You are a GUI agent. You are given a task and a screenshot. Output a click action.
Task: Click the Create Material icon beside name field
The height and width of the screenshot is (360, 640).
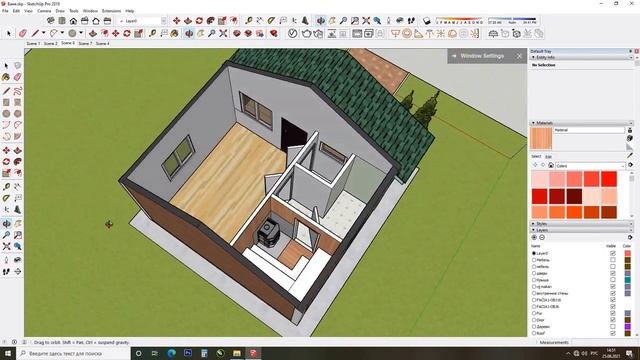(629, 138)
